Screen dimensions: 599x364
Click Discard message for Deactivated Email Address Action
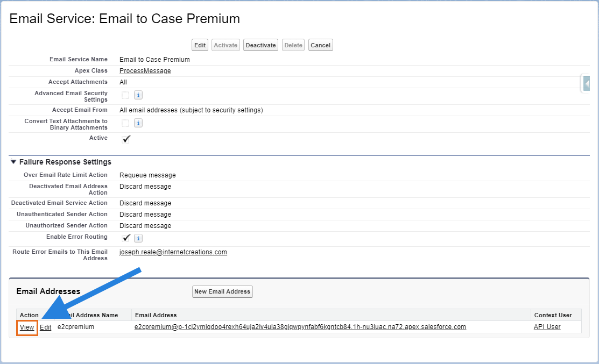(145, 187)
